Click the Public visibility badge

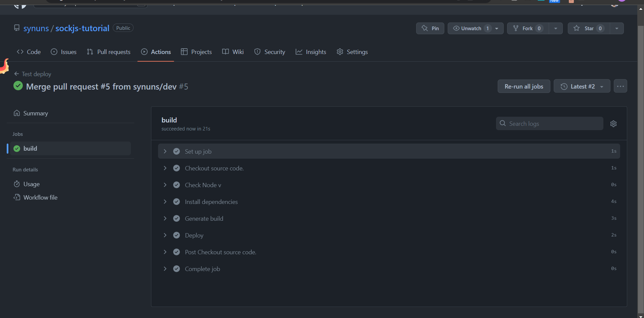tap(123, 28)
